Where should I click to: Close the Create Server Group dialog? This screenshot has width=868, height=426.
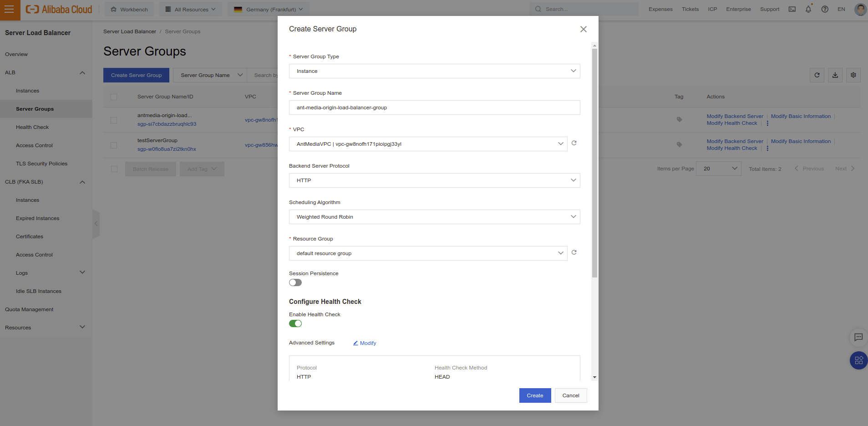584,29
